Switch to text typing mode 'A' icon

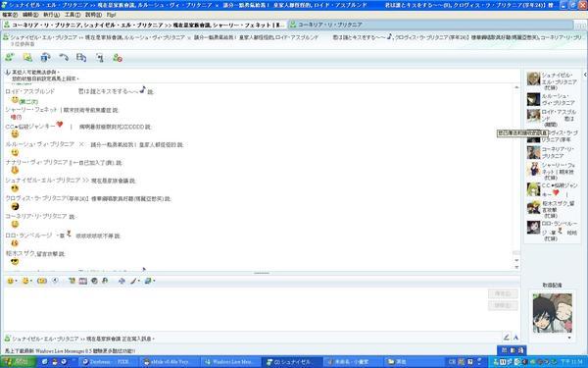[516, 338]
